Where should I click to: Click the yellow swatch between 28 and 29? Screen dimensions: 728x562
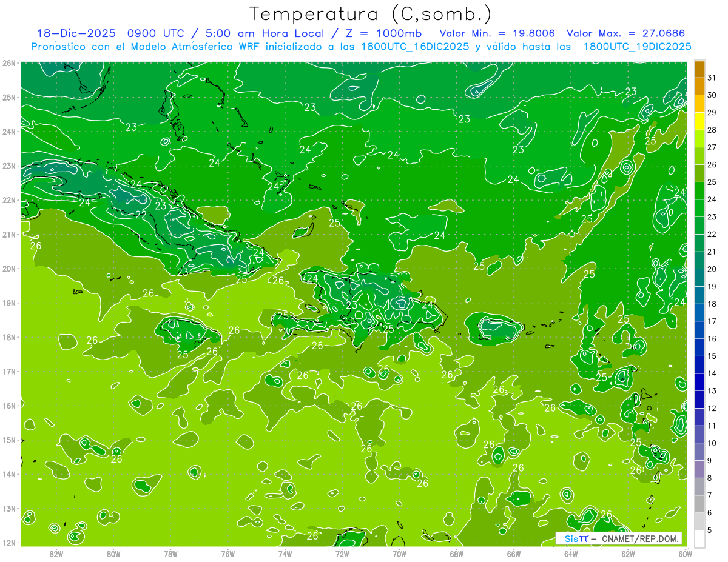[699, 121]
